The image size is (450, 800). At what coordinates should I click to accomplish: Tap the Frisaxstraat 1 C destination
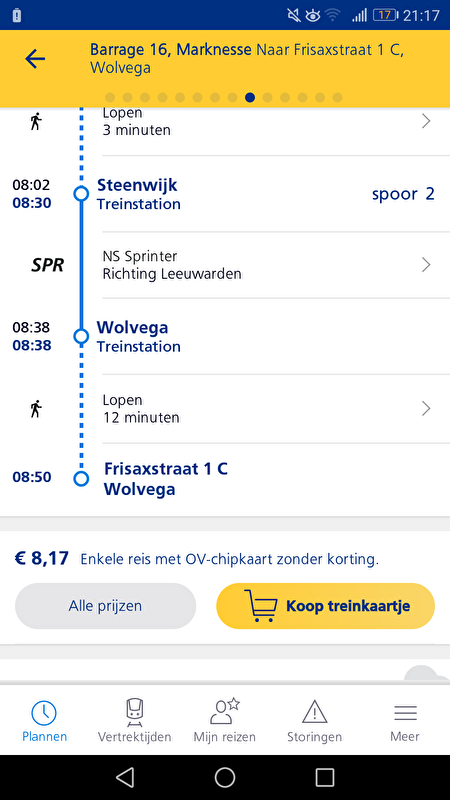tap(166, 479)
